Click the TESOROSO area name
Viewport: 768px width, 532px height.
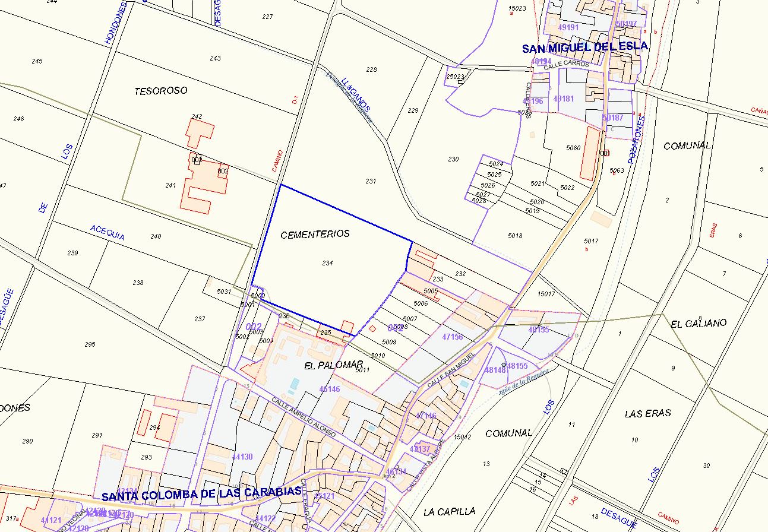pyautogui.click(x=160, y=91)
